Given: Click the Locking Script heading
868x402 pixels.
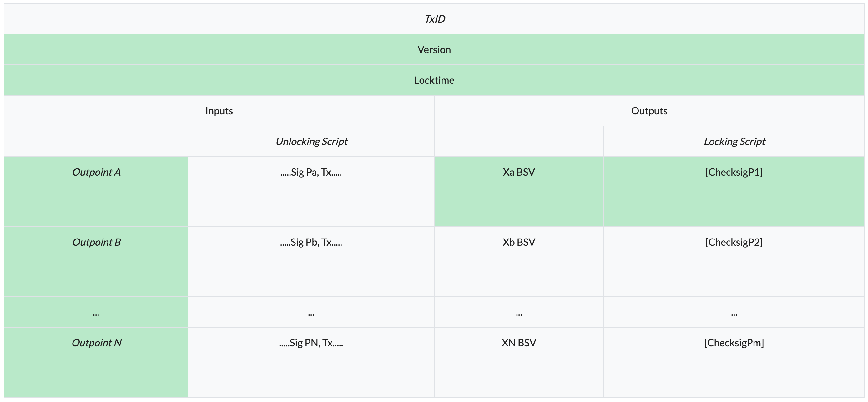Looking at the screenshot, I should [734, 142].
